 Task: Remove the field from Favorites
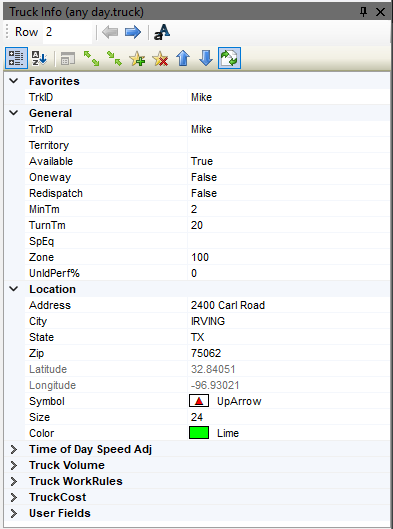point(160,59)
